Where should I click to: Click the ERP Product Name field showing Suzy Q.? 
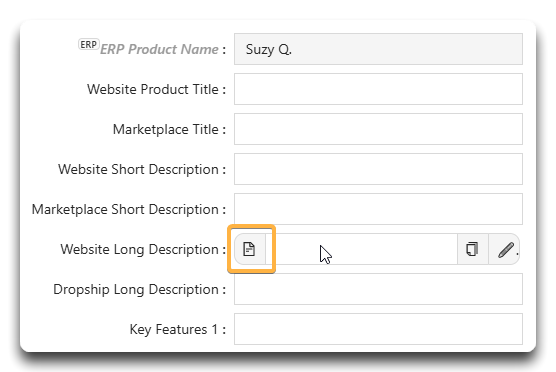pyautogui.click(x=378, y=49)
